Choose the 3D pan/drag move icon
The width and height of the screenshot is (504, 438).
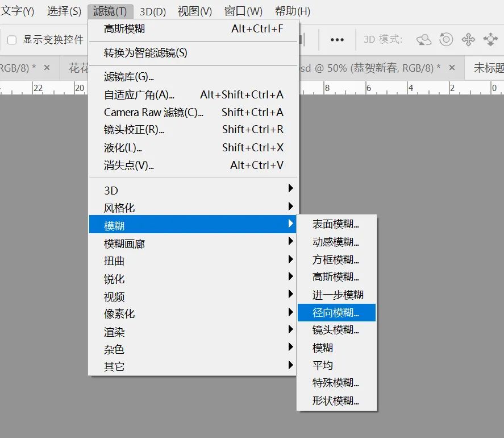[x=468, y=40]
